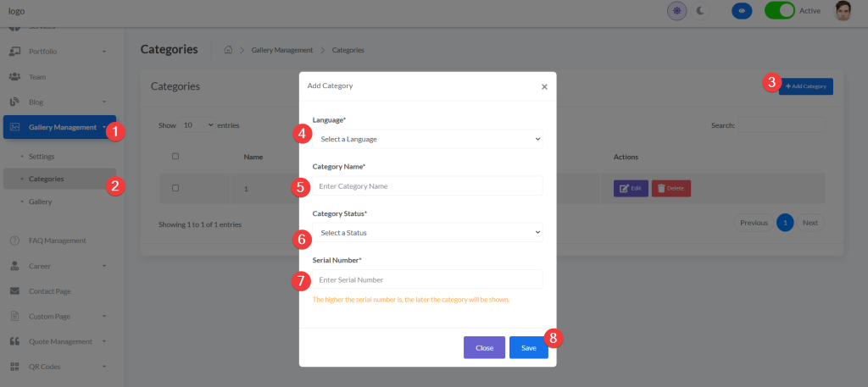This screenshot has height=387, width=868.
Task: Select Settings under Gallery Management
Action: (x=41, y=157)
